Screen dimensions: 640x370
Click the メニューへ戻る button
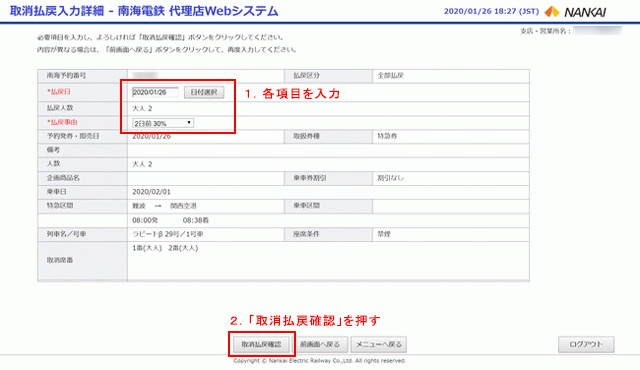click(x=378, y=344)
